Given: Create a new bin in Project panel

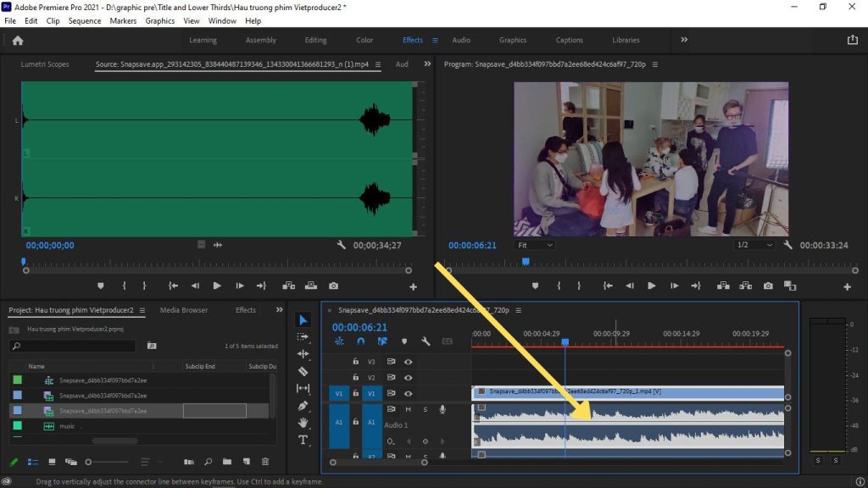Looking at the screenshot, I should 226,462.
